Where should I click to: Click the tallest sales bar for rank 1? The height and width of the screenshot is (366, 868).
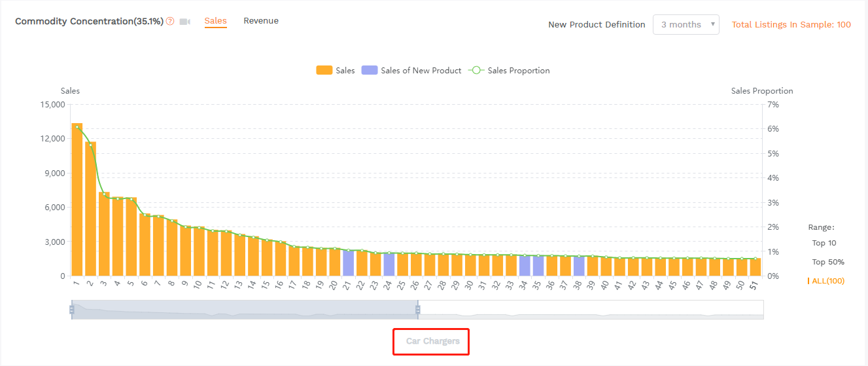(77, 200)
